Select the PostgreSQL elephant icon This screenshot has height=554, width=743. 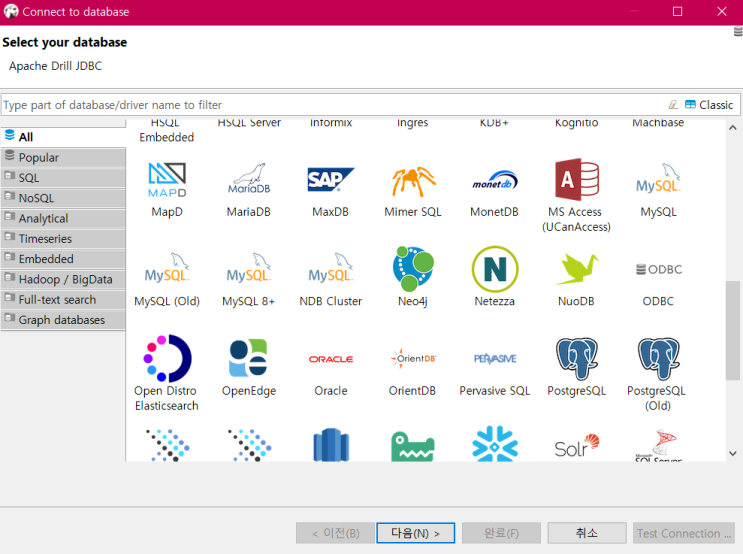pyautogui.click(x=576, y=359)
